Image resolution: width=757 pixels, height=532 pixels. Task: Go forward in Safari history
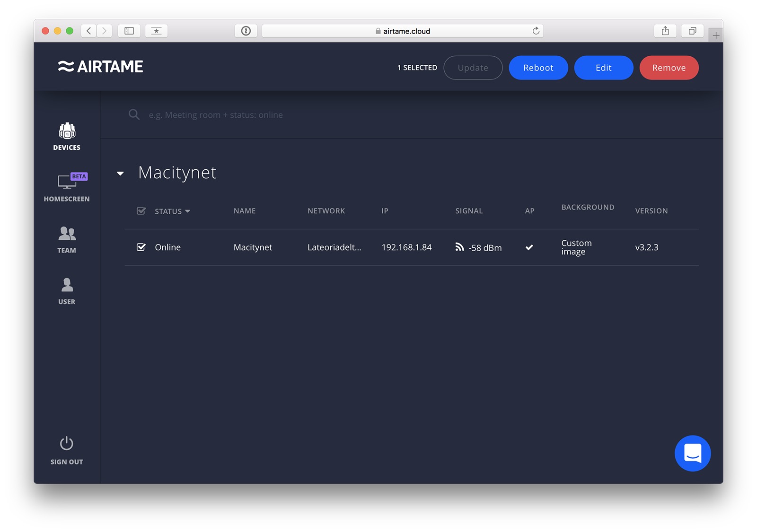pyautogui.click(x=104, y=31)
